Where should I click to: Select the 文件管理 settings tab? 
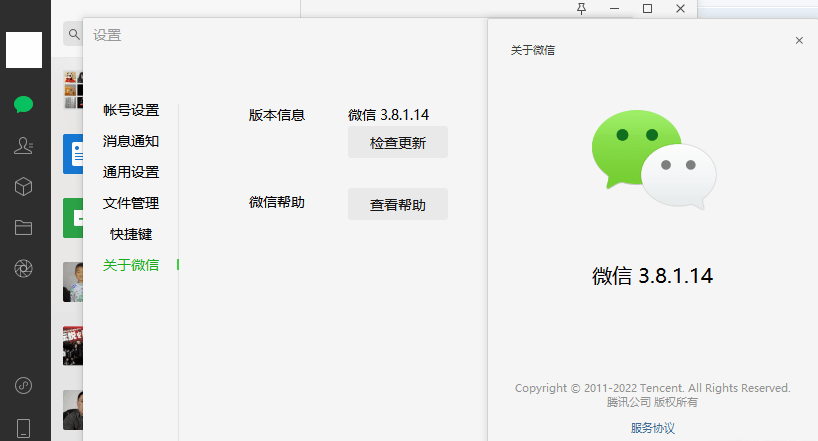click(131, 203)
